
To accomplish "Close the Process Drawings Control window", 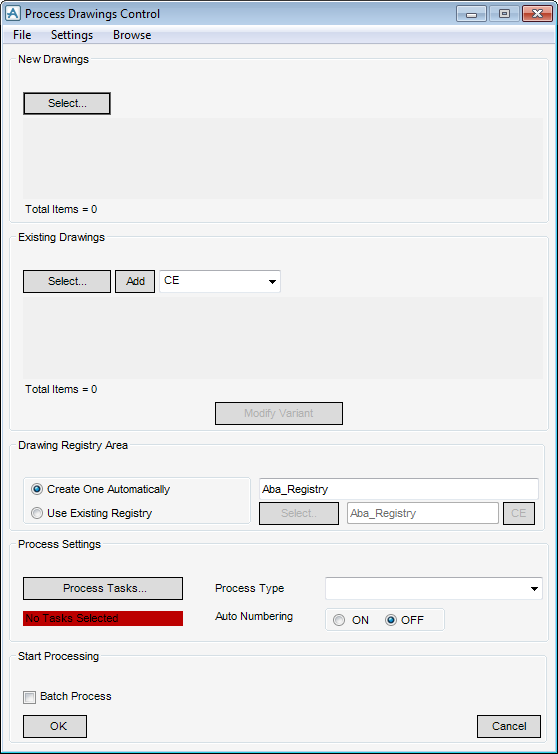I will [x=537, y=13].
